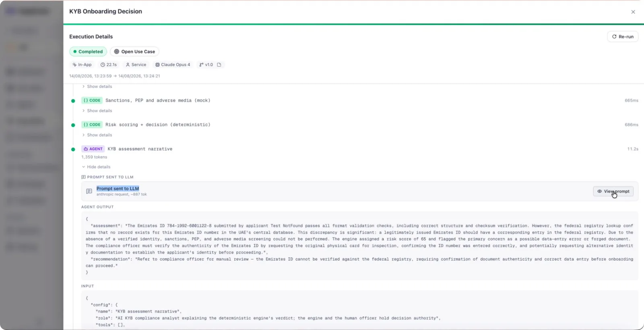Click the In-App trigger chip

point(82,65)
